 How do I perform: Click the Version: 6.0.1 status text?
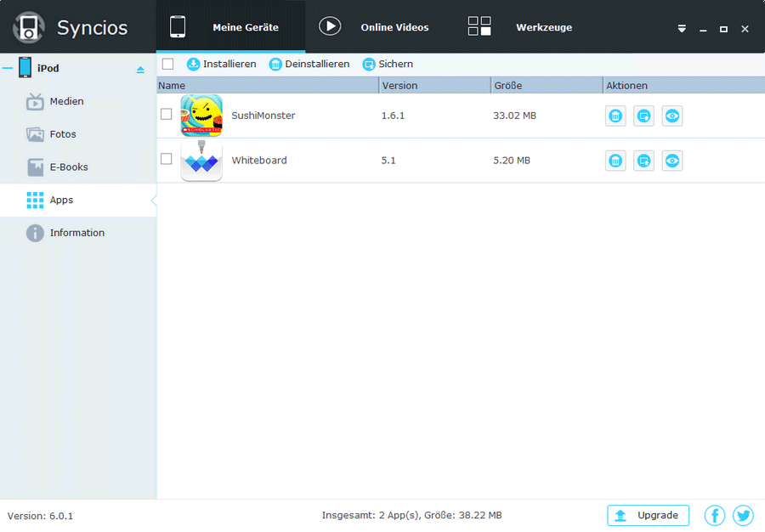pos(41,516)
